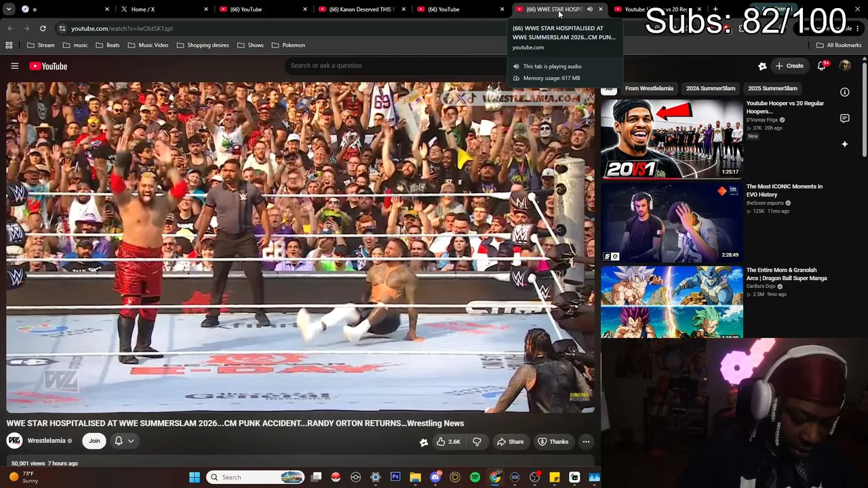Image resolution: width=868 pixels, height=488 pixels.
Task: View site information icon in address bar
Action: click(x=62, y=28)
